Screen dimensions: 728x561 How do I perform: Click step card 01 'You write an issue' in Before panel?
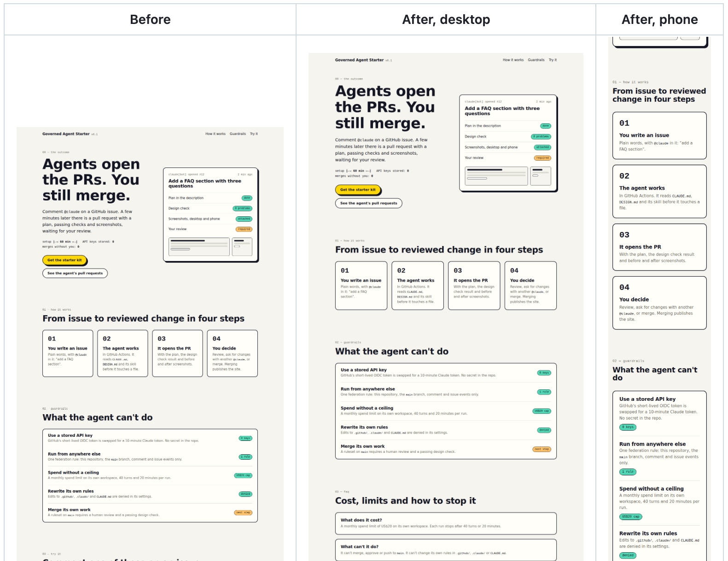coord(68,353)
